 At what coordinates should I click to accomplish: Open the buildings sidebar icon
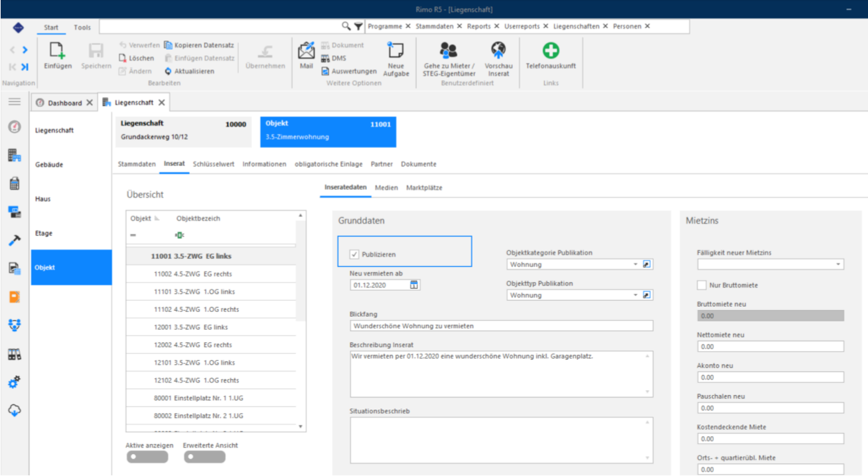(x=14, y=155)
